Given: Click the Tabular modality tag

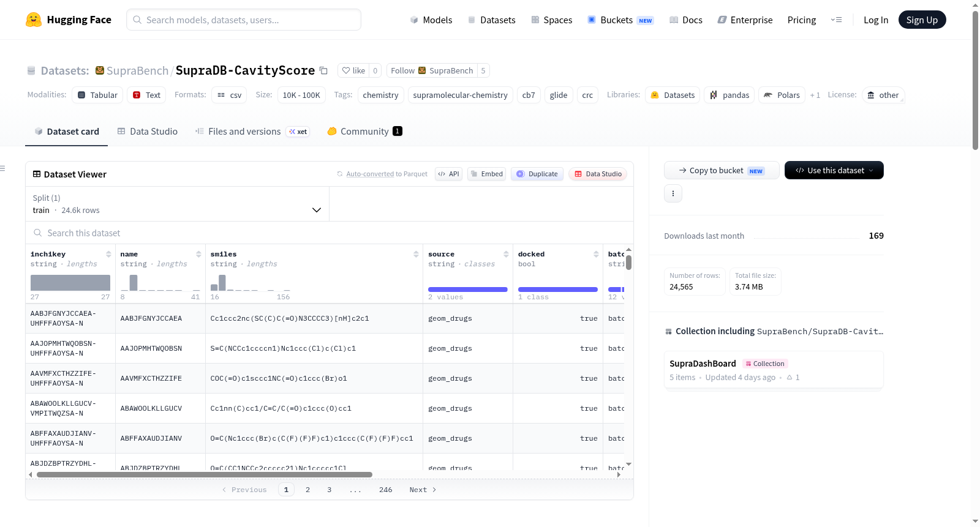Looking at the screenshot, I should tap(98, 95).
